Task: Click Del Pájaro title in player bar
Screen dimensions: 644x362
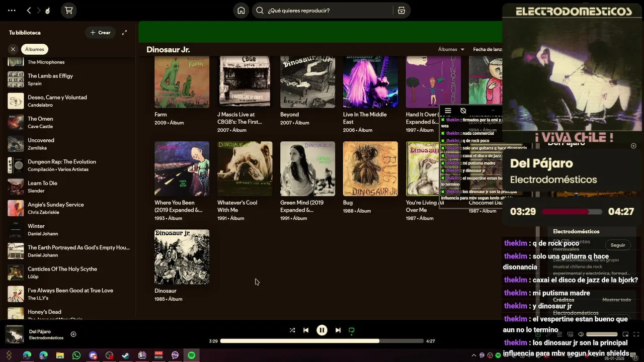Action: pos(40,331)
